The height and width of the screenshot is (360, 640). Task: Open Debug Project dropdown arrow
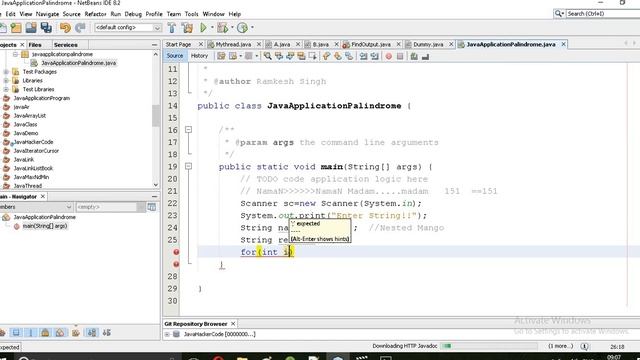tap(232, 28)
